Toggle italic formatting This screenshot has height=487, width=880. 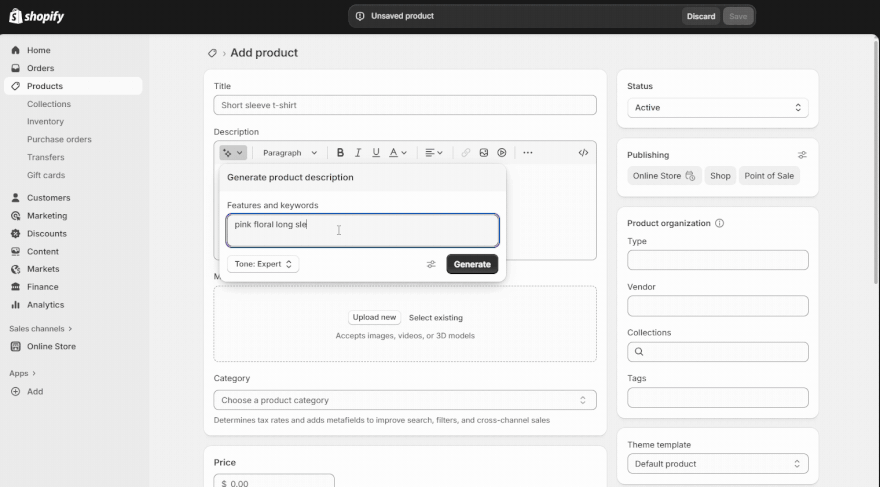(358, 153)
